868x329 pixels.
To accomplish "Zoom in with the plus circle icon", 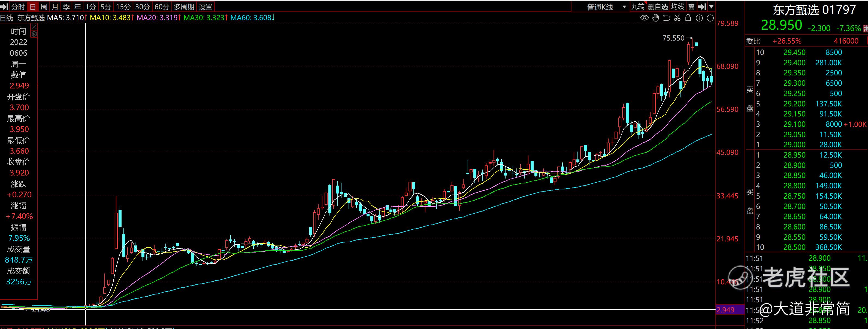I will coord(699,18).
